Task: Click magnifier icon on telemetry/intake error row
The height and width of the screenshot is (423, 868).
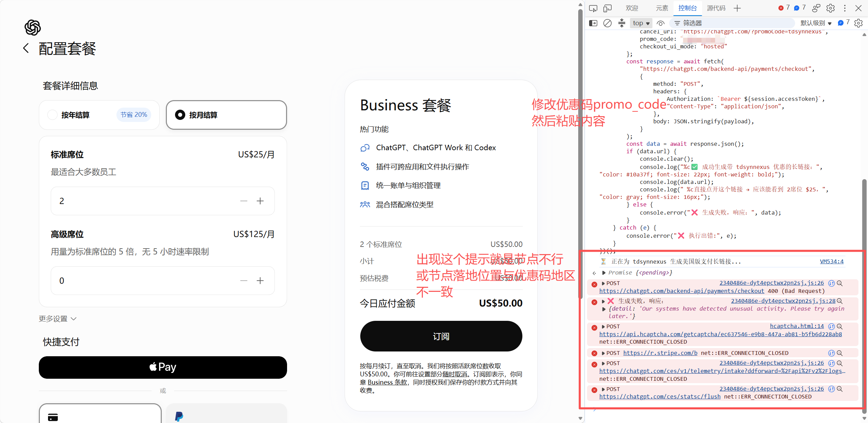Action: tap(840, 363)
